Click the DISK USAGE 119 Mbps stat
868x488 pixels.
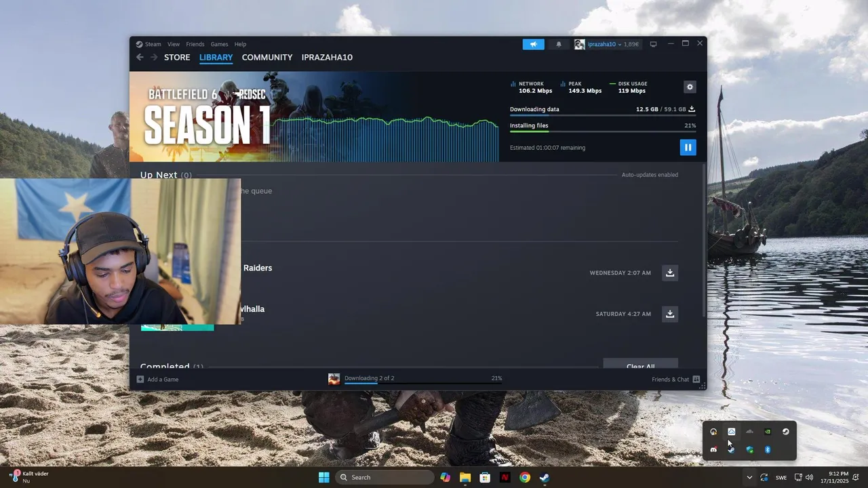click(x=628, y=87)
